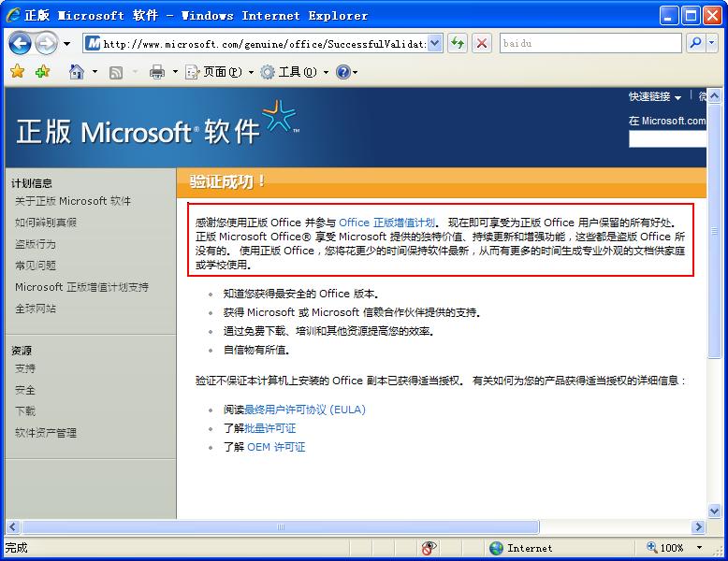Click the 验证成功! heading text
Image resolution: width=728 pixels, height=561 pixels.
tap(227, 181)
